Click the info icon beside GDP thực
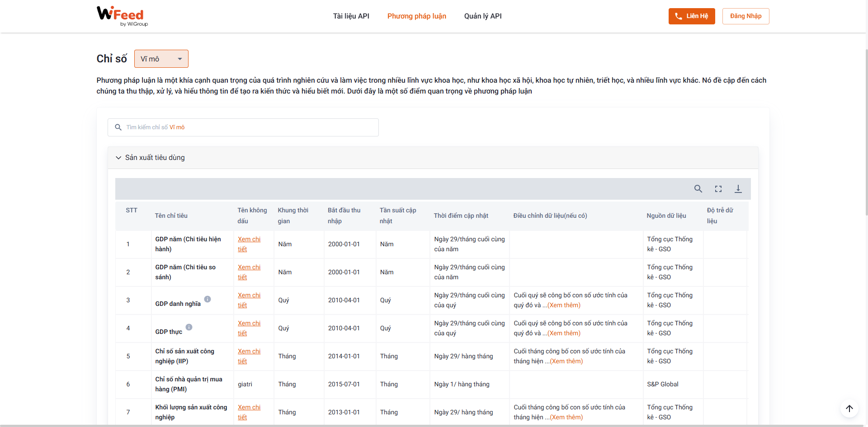This screenshot has height=427, width=868. pyautogui.click(x=189, y=327)
